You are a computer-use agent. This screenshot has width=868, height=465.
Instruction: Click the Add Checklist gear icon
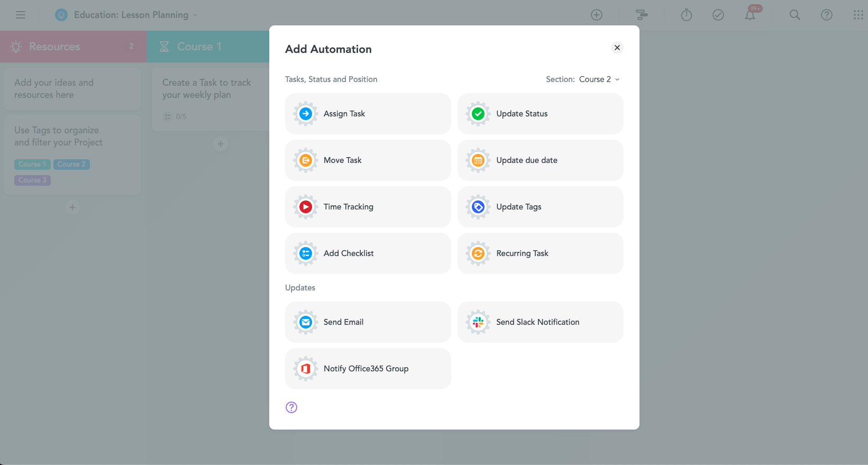click(306, 253)
